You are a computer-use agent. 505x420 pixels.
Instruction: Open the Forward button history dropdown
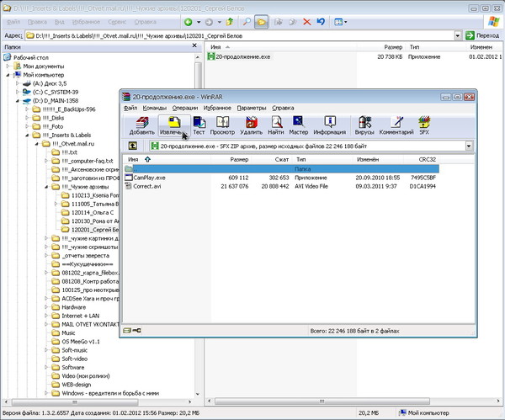(x=220, y=22)
